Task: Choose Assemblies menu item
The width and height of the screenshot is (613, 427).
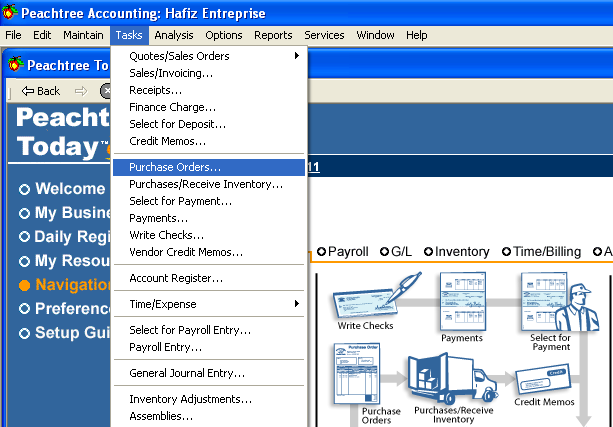Action: pos(209,416)
